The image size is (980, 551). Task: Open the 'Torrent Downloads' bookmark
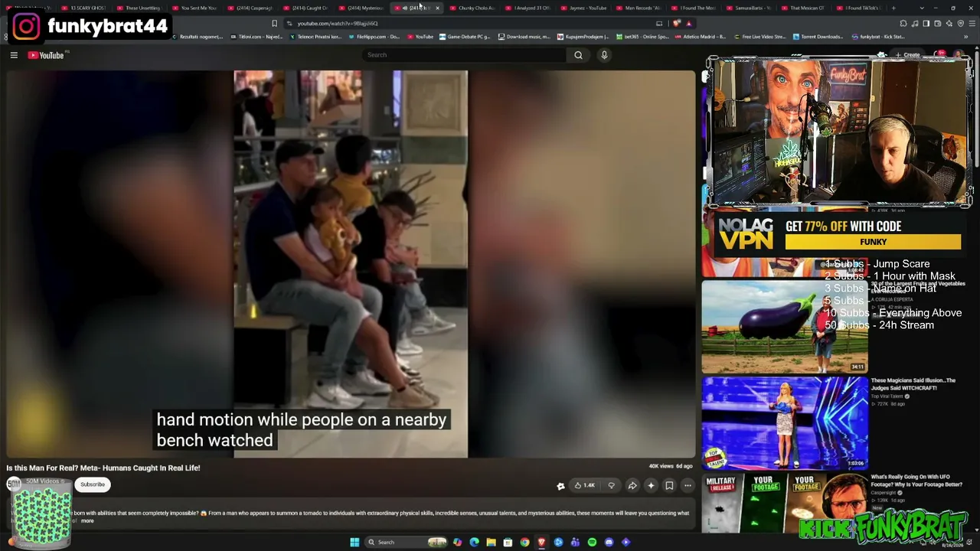coord(819,37)
